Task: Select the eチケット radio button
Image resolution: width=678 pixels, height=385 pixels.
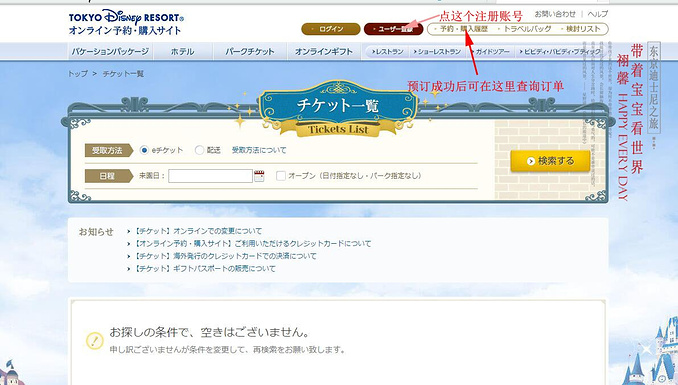Action: click(144, 150)
